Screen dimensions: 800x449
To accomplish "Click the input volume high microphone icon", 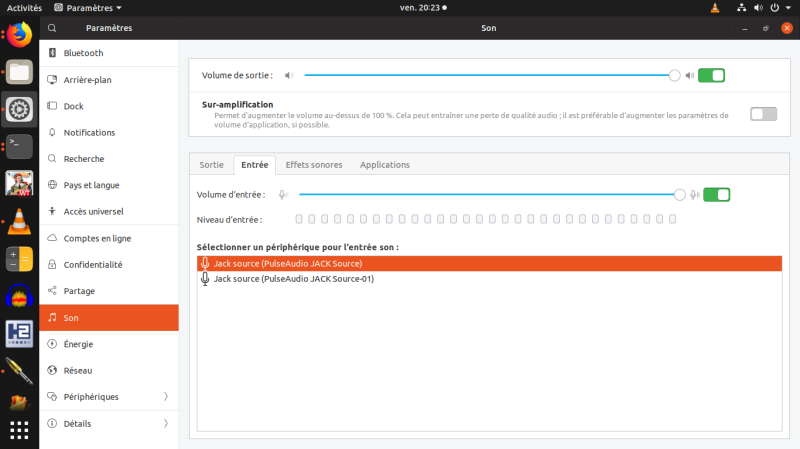I will click(x=695, y=194).
